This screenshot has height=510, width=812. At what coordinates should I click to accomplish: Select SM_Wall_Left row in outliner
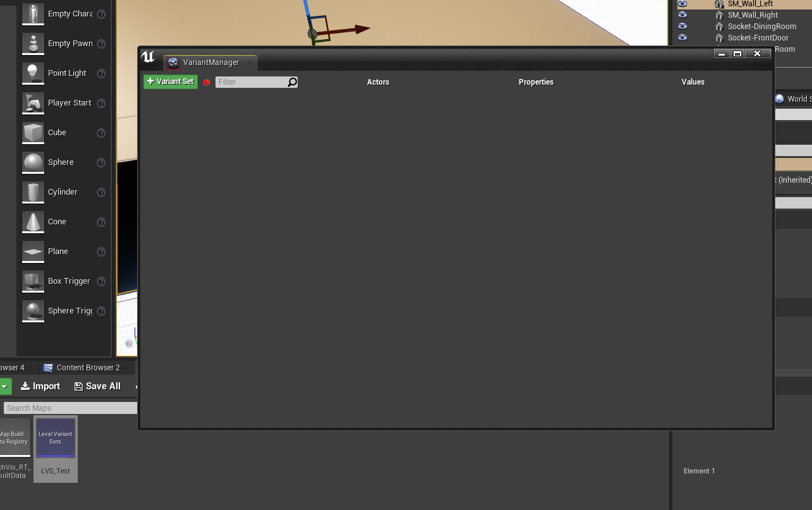744,4
